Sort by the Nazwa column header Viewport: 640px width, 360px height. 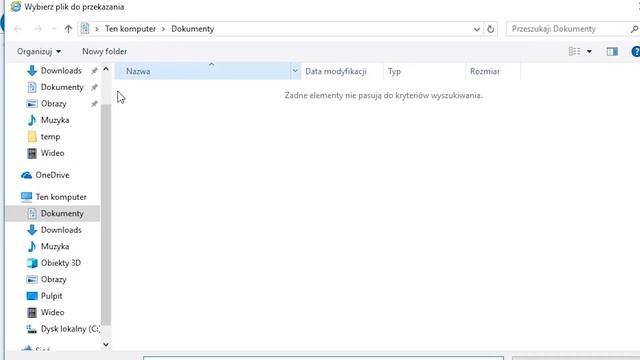tap(202, 71)
